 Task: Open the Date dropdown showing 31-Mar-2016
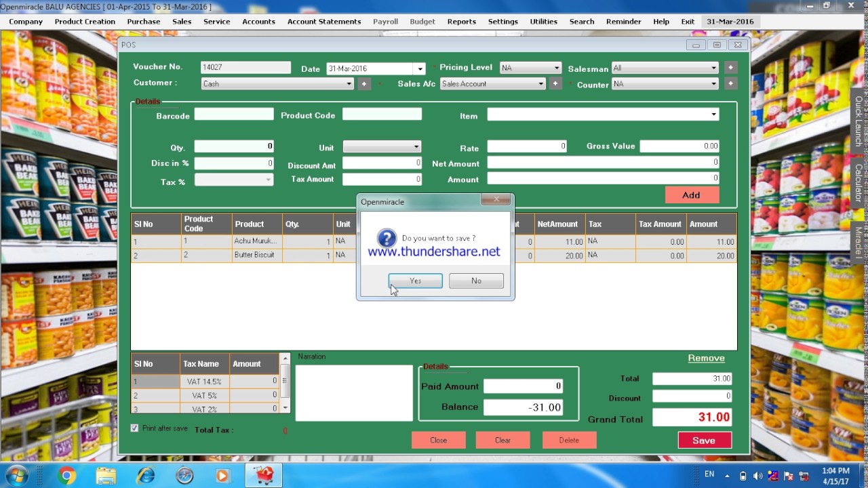tap(420, 68)
